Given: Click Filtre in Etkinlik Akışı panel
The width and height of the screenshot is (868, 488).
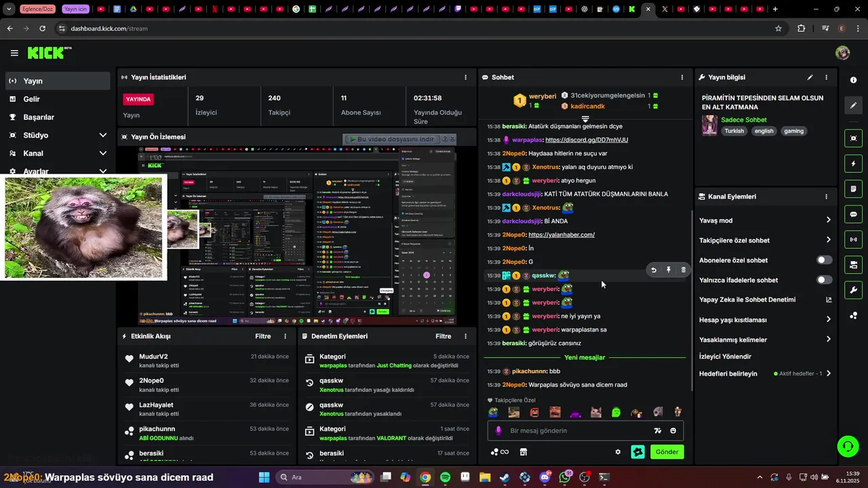Looking at the screenshot, I should pyautogui.click(x=262, y=336).
